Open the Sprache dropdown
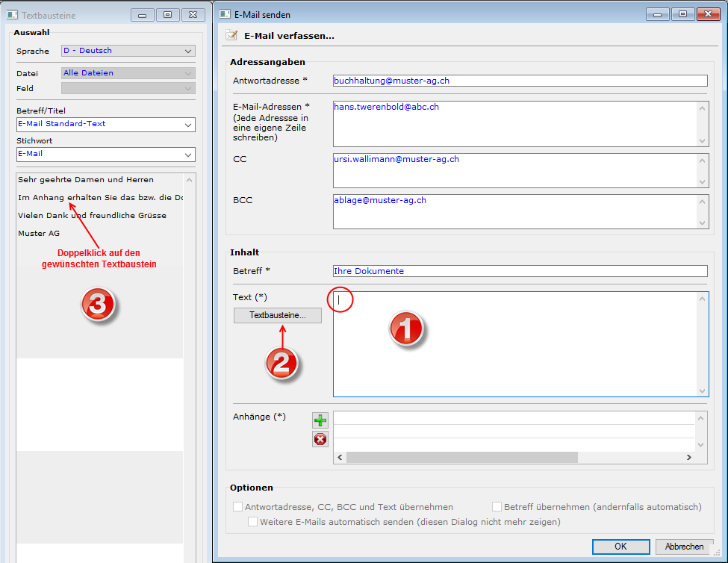 [x=187, y=51]
